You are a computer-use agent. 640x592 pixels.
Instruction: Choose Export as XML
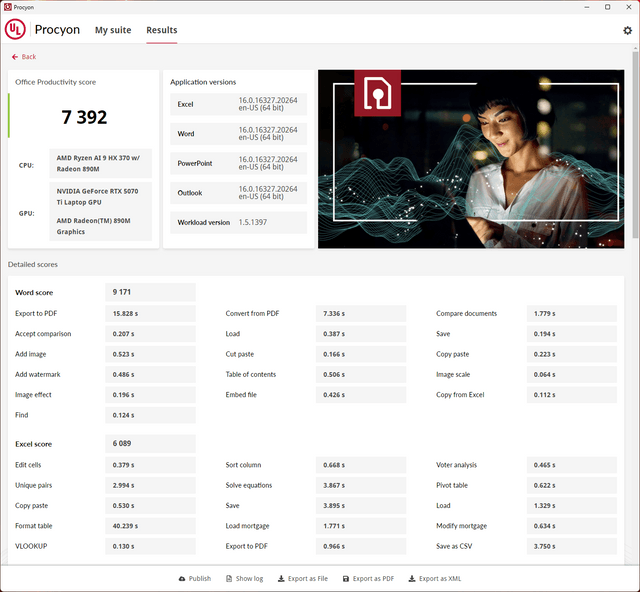pyautogui.click(x=435, y=579)
